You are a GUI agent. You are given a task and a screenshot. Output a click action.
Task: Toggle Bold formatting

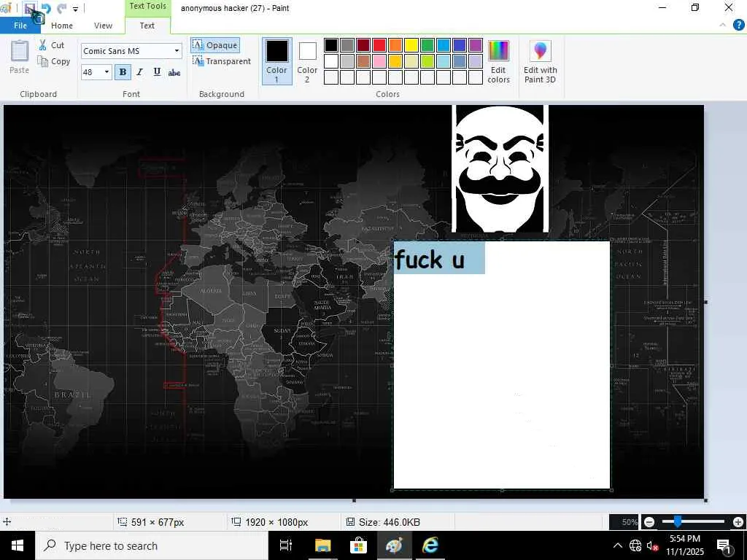[123, 72]
